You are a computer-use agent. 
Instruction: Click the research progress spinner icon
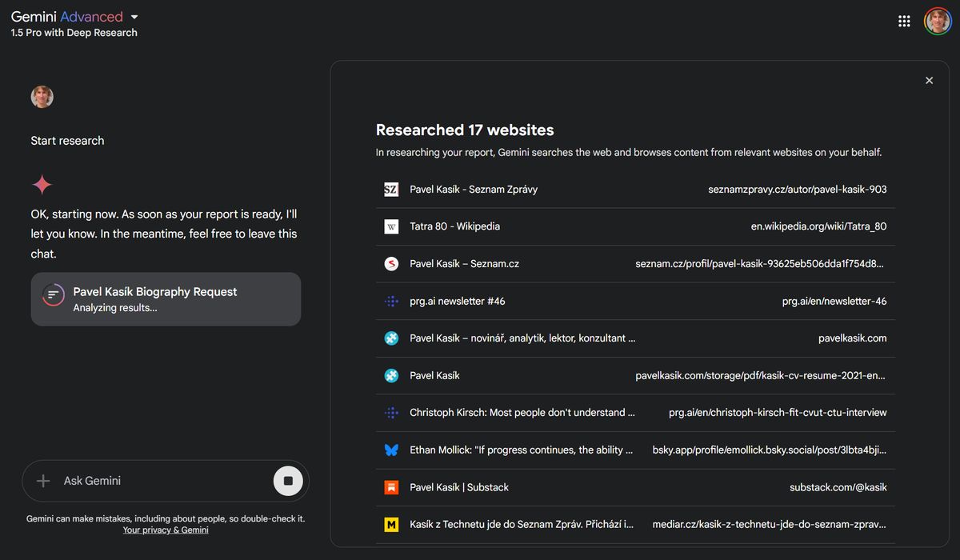click(x=53, y=294)
